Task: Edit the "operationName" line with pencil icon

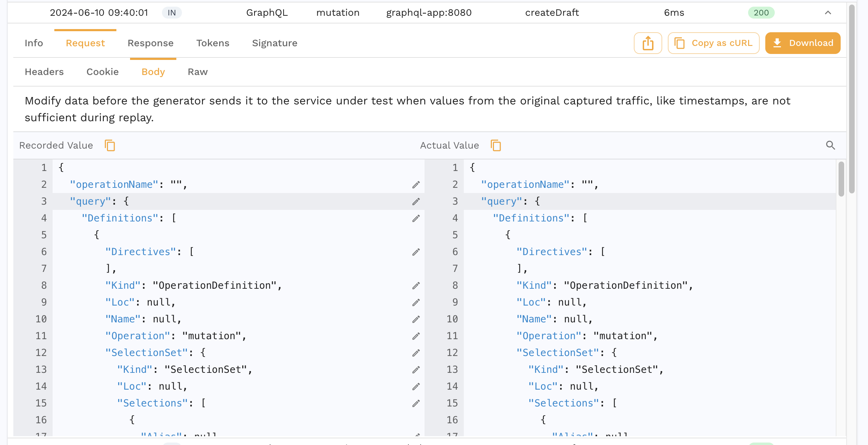Action: 416,185
